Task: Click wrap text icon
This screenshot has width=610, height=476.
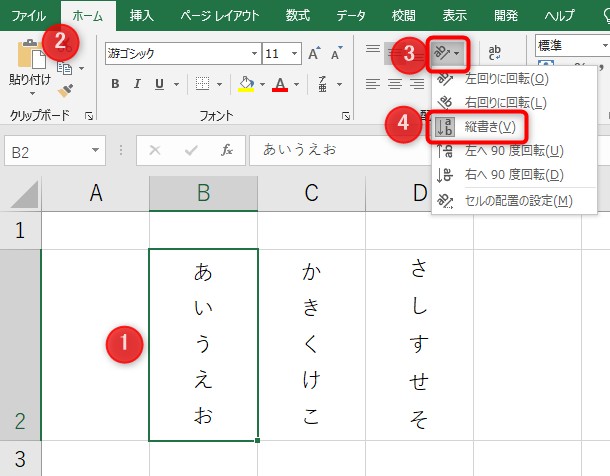Action: click(494, 52)
